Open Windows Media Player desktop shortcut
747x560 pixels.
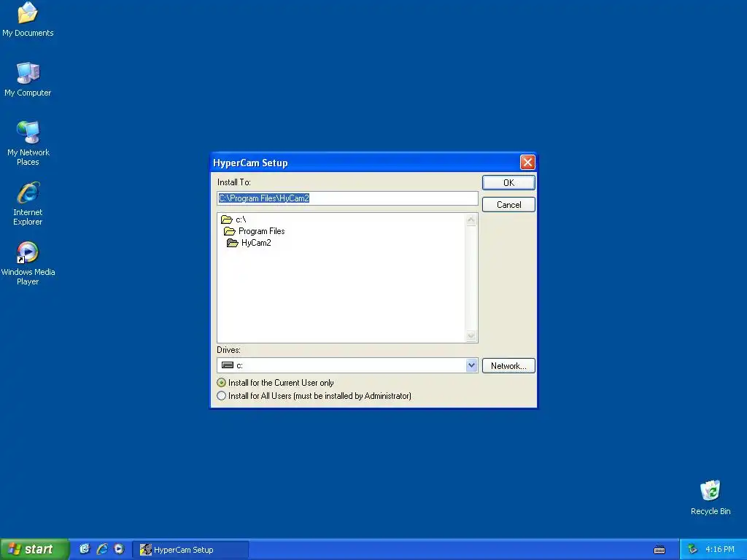pyautogui.click(x=28, y=263)
